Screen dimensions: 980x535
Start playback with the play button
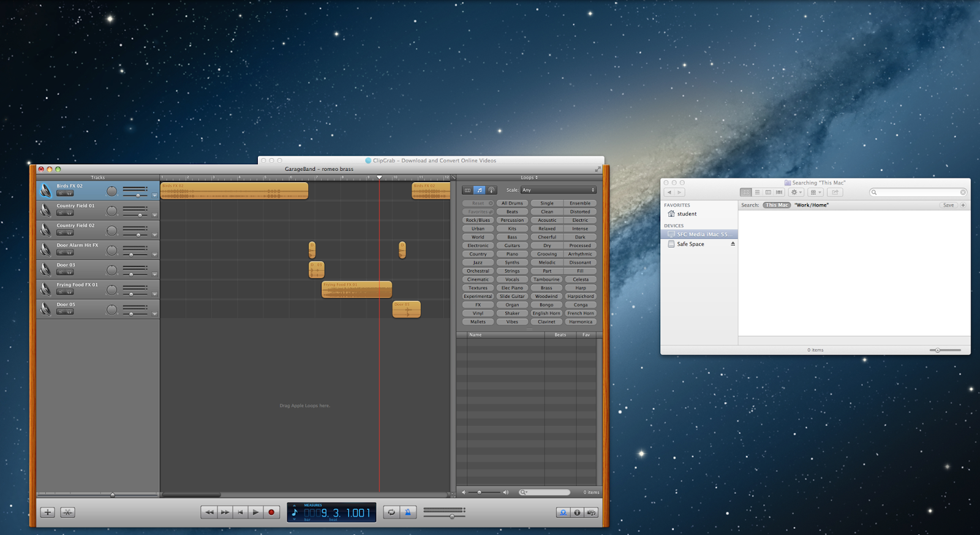[x=255, y=512]
